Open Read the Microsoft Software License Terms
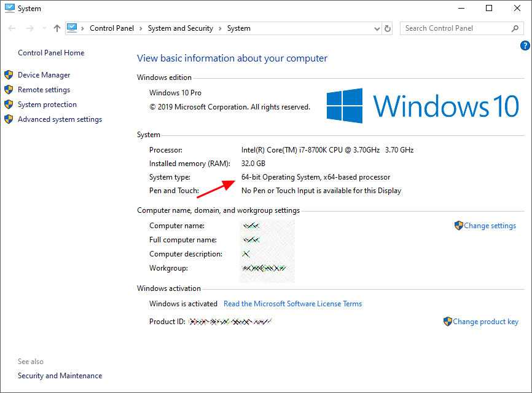This screenshot has width=532, height=393. tap(292, 303)
